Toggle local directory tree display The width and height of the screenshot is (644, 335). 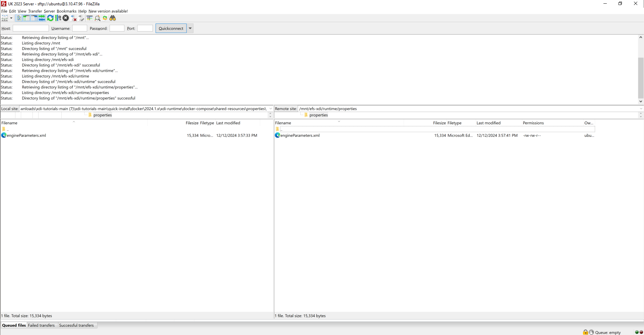point(26,18)
